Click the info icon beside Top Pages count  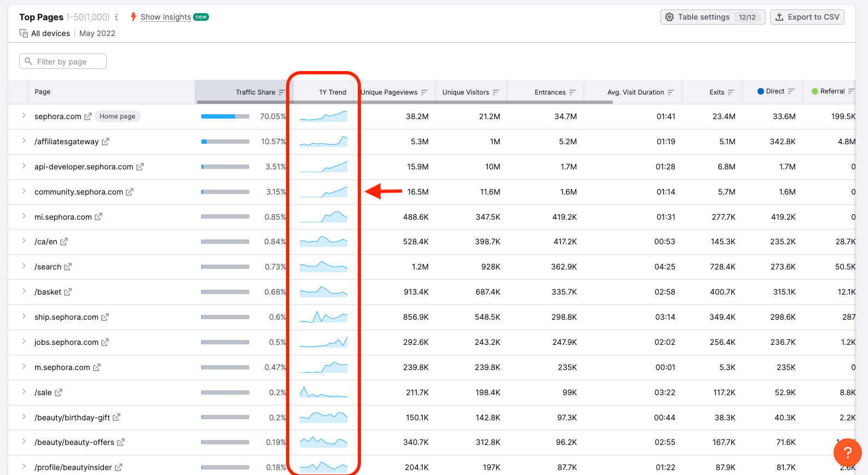116,17
